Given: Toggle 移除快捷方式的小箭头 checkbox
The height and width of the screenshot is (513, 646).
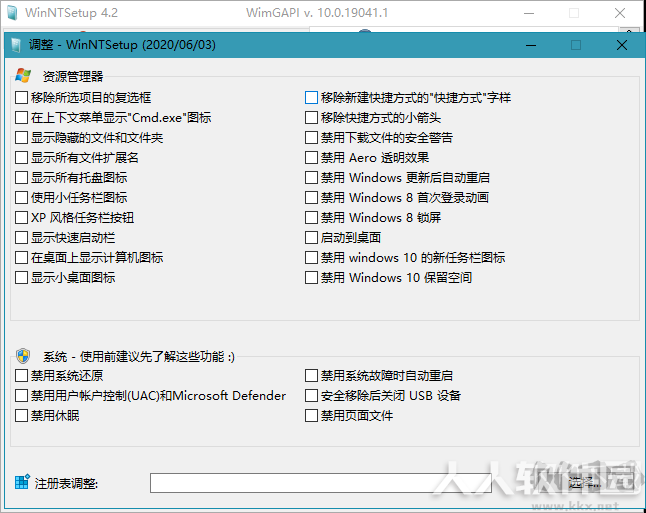Looking at the screenshot, I should 311,118.
